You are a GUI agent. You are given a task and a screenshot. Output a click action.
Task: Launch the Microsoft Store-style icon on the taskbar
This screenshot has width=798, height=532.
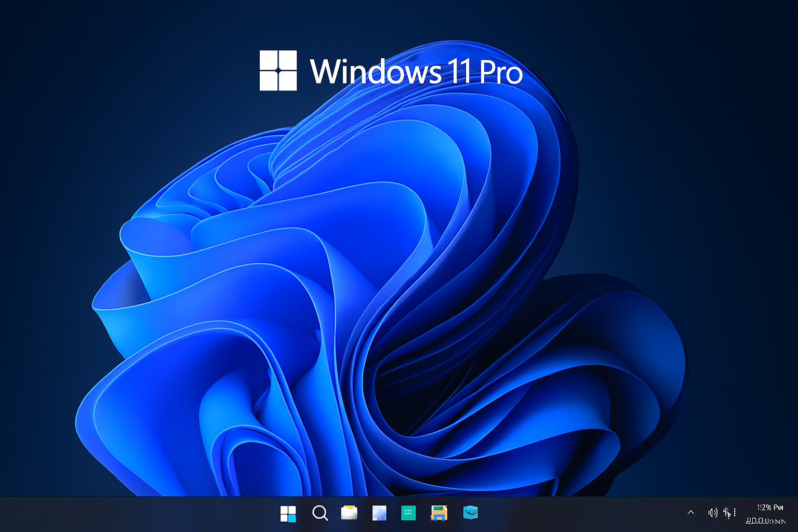(x=438, y=513)
